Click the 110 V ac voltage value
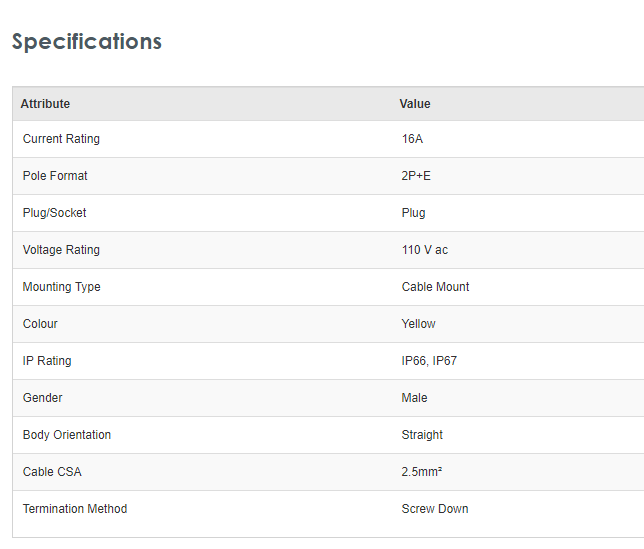The width and height of the screenshot is (644, 549). tap(425, 250)
